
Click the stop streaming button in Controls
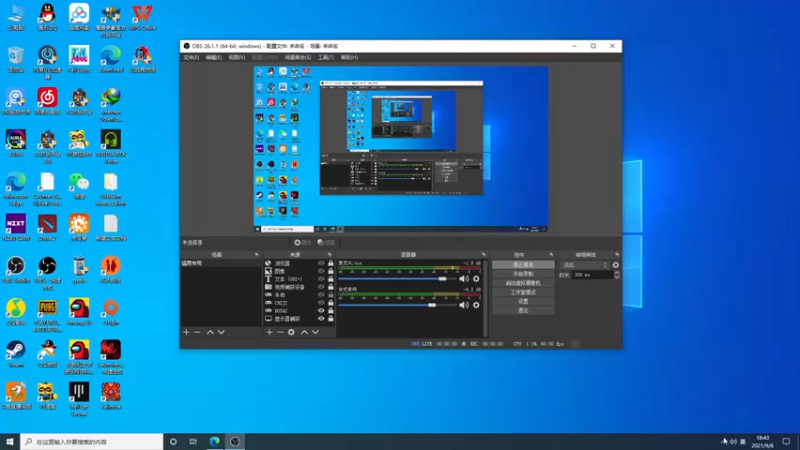[523, 265]
